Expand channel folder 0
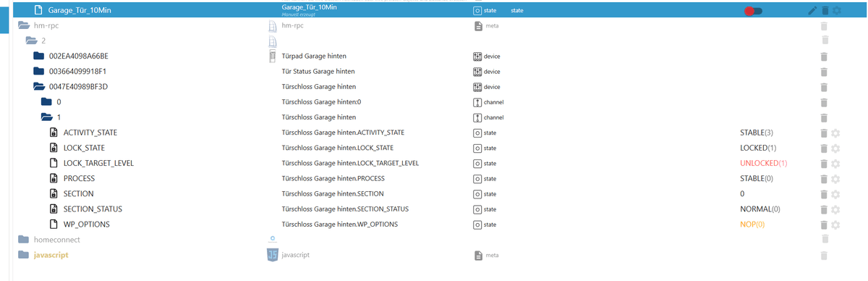The width and height of the screenshot is (868, 281). point(47,102)
